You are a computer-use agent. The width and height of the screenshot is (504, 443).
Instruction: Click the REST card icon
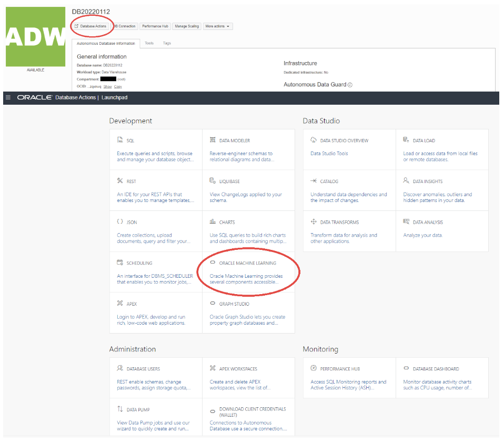120,180
